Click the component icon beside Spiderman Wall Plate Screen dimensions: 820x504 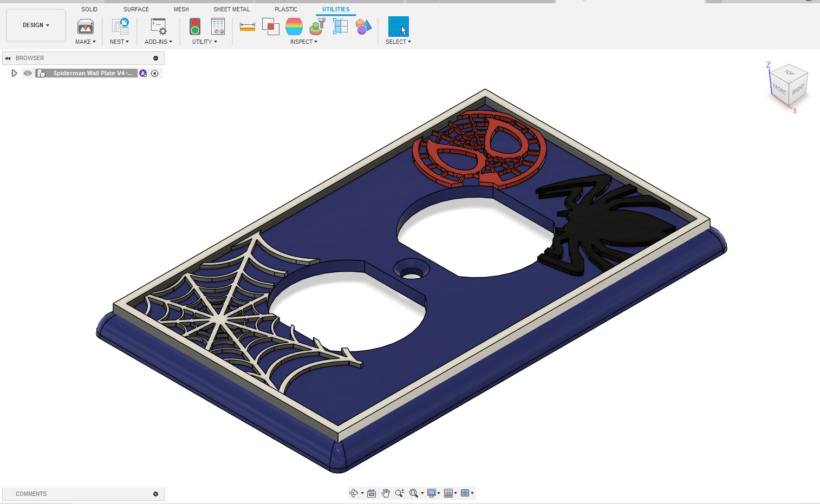pos(41,73)
